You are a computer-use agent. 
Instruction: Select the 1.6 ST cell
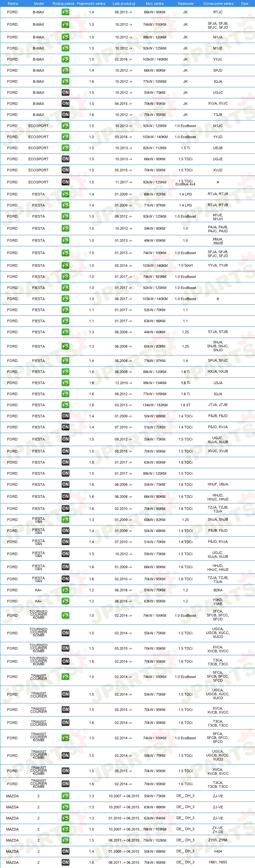tap(186, 405)
